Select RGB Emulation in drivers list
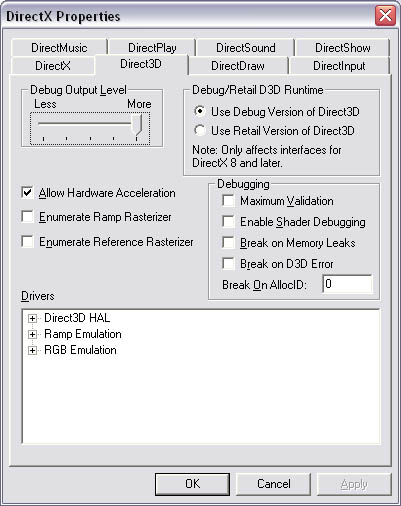Screen dimensions: 401x506 click(x=80, y=350)
